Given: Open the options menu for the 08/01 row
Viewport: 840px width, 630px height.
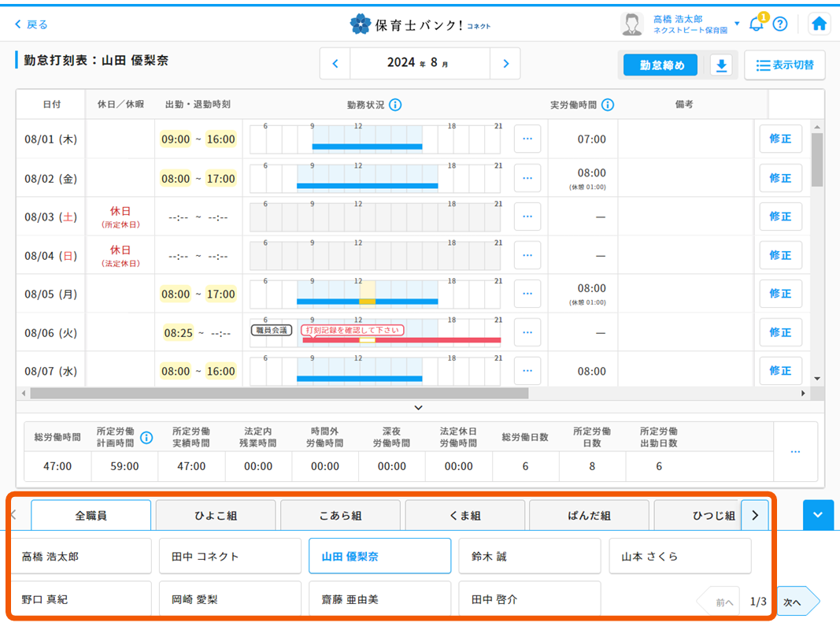Looking at the screenshot, I should 527,139.
